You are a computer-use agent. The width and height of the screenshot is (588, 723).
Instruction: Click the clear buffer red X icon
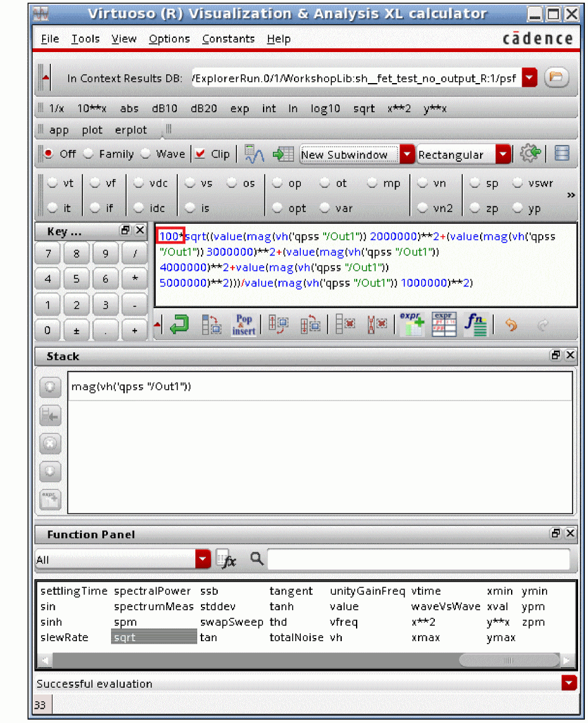345,325
